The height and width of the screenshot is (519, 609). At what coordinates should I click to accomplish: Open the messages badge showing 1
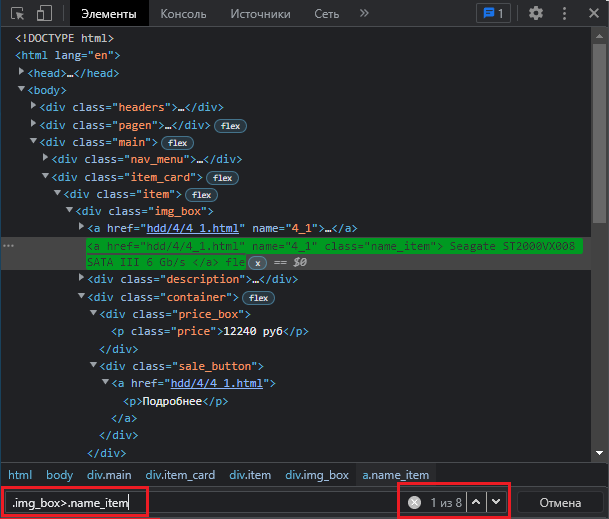492,14
